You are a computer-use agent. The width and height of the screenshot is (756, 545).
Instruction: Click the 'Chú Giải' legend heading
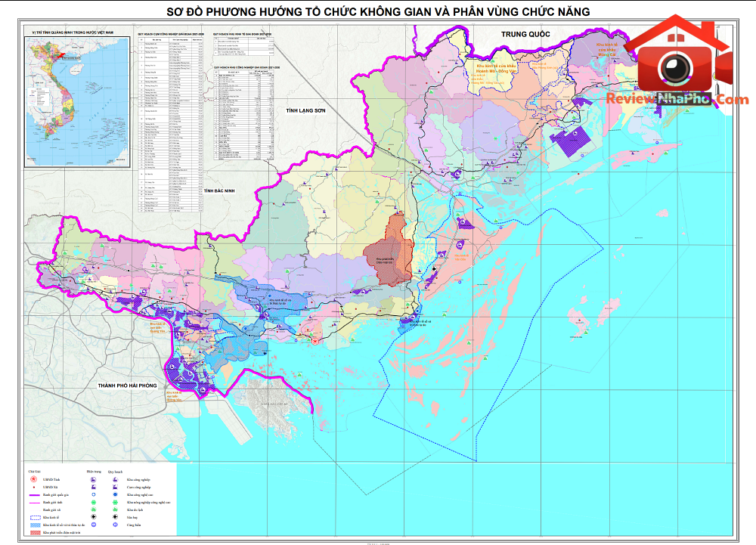(x=34, y=471)
